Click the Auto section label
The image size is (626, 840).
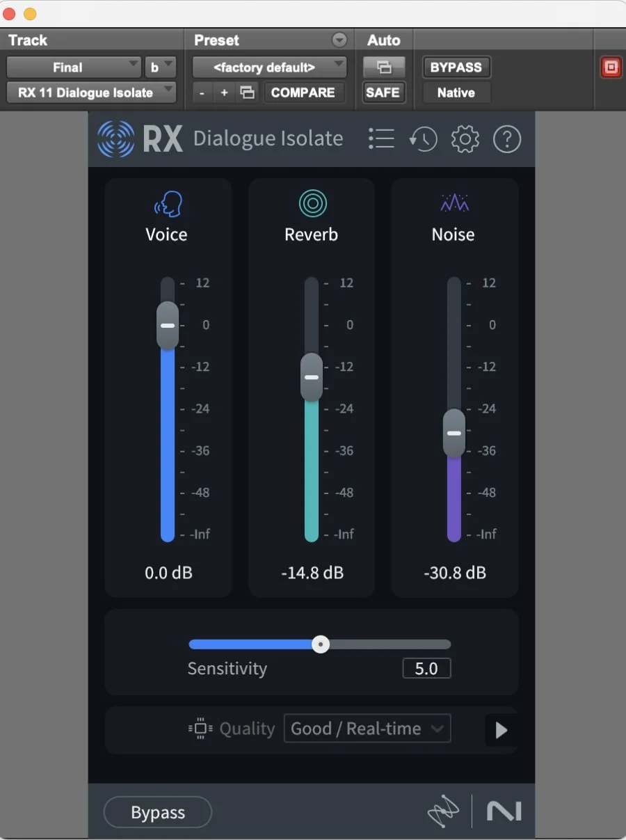384,40
